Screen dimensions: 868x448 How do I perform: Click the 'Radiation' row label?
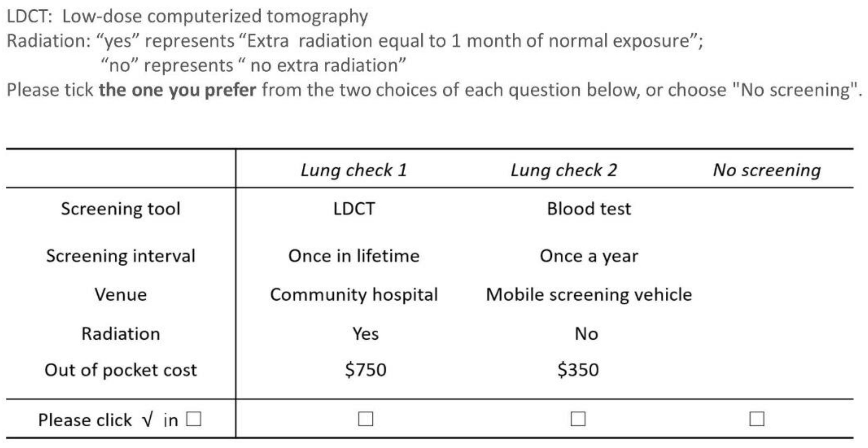tap(121, 334)
